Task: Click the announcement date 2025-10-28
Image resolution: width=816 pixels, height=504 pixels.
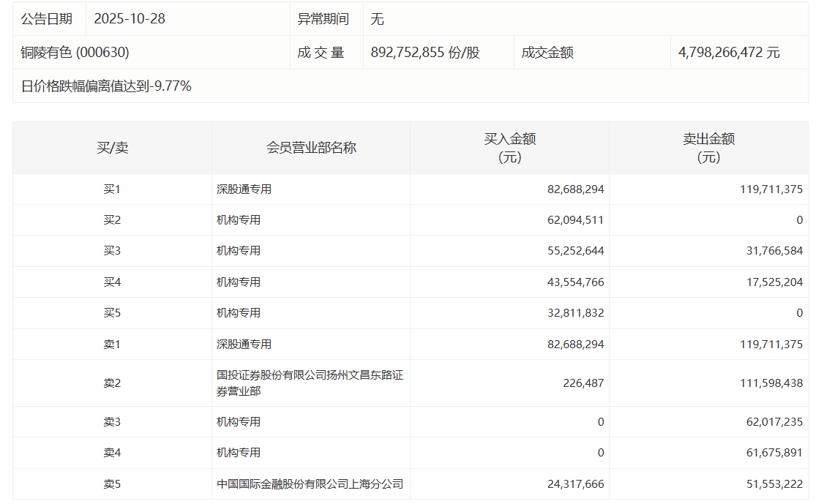Action: click(x=130, y=19)
